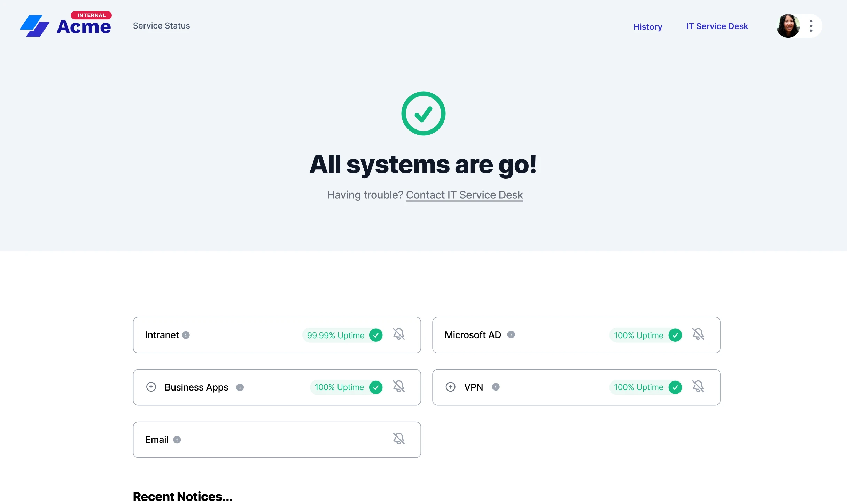The height and width of the screenshot is (504, 847).
Task: Click the info icon next to Email
Action: 177,439
